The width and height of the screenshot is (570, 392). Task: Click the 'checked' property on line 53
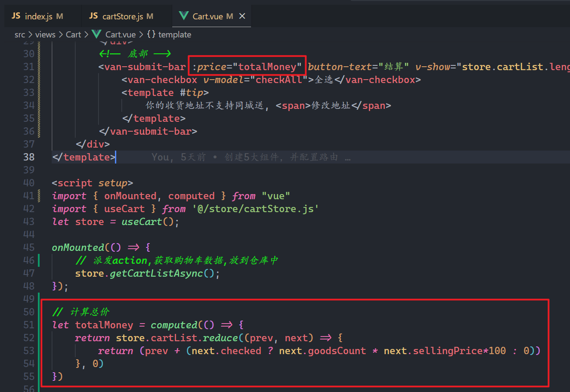click(241, 351)
